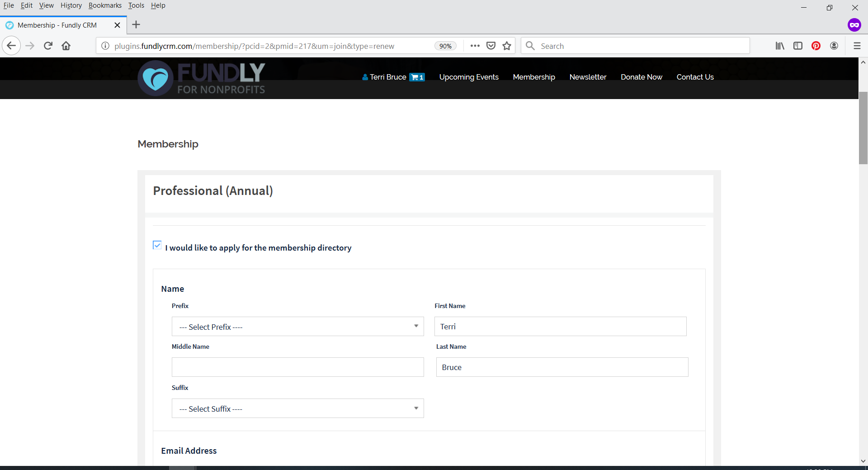
Task: Go back to previous page
Action: pyautogui.click(x=11, y=46)
